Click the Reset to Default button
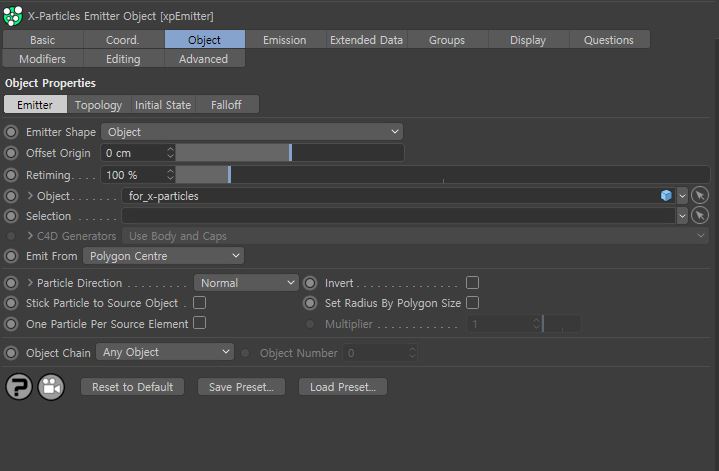719x471 pixels. pos(133,387)
